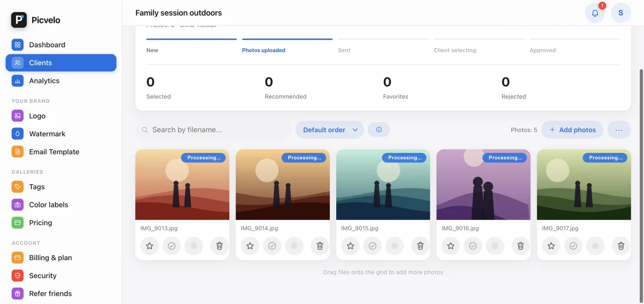Click the Search by filename field
The image size is (644, 304).
[213, 130]
